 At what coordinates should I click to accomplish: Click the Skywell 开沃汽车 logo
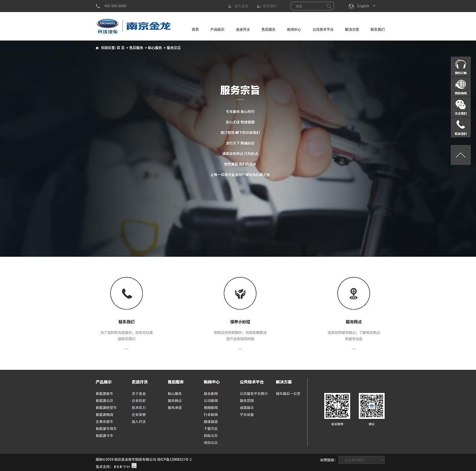108,26
